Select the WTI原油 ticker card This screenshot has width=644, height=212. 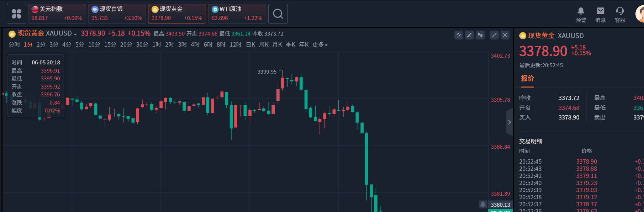coord(237,14)
